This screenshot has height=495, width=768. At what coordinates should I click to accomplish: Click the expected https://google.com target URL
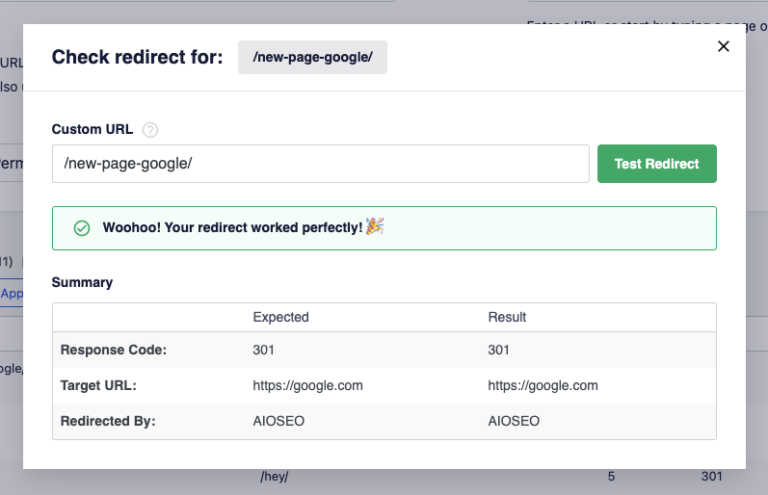308,385
